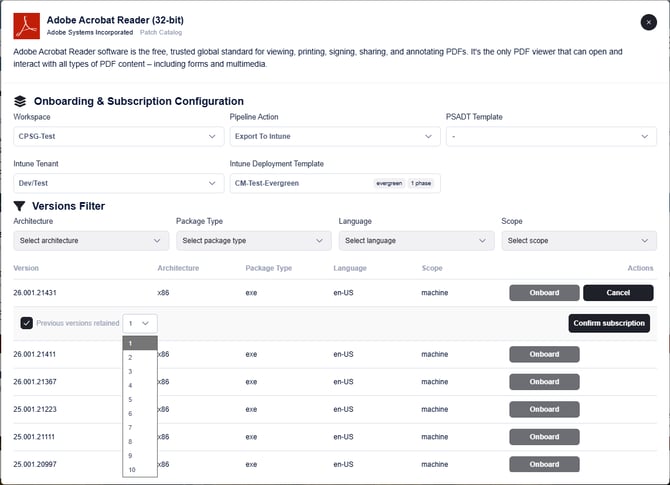670x485 pixels.
Task: Select option 3 in the versions list
Action: coord(140,371)
